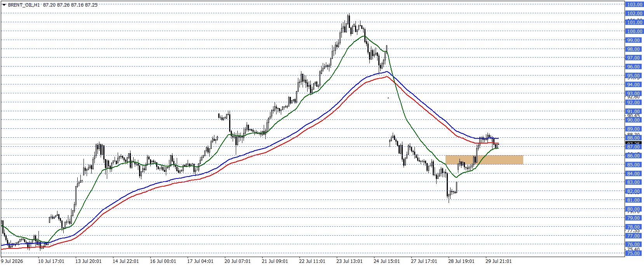The width and height of the screenshot is (644, 266).
Task: Click the 86.00 price level label
Action: pos(634,156)
